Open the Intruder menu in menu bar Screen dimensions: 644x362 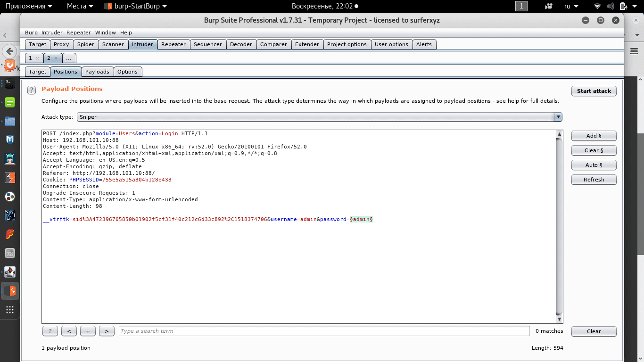click(x=52, y=33)
